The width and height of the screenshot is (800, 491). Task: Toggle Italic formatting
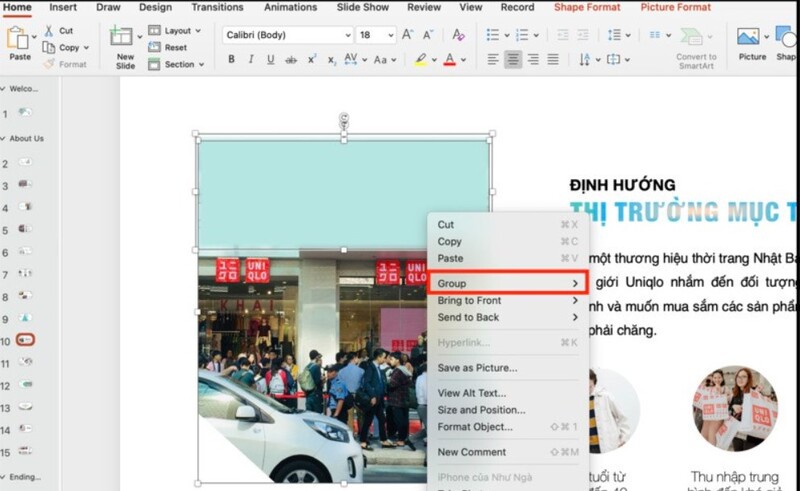251,59
